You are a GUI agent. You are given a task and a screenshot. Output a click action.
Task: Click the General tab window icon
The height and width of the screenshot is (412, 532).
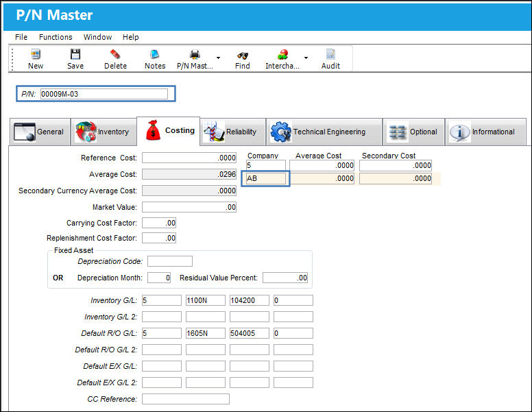tap(25, 132)
